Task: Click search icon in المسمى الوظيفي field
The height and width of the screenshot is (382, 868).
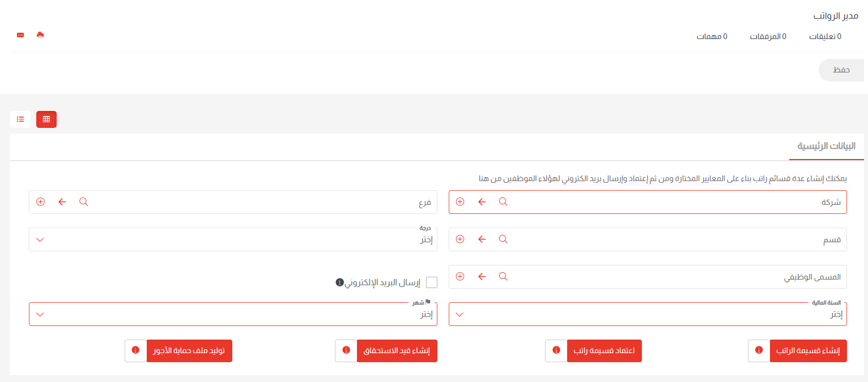Action: point(503,276)
